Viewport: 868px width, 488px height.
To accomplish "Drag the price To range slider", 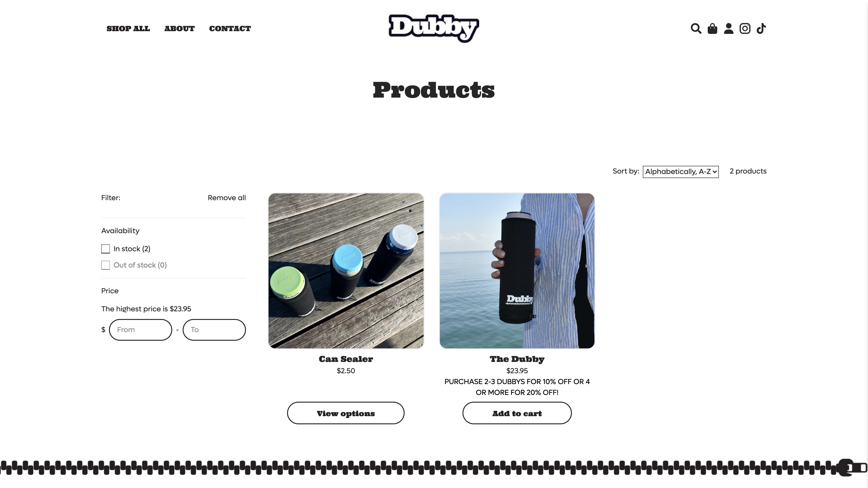I will pyautogui.click(x=213, y=329).
